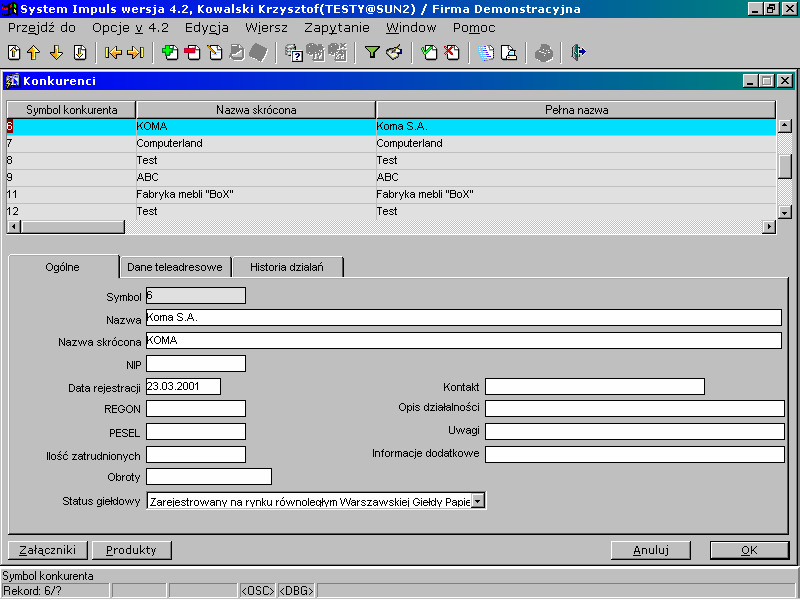
Task: Delete record using red minus icon
Action: 192,53
